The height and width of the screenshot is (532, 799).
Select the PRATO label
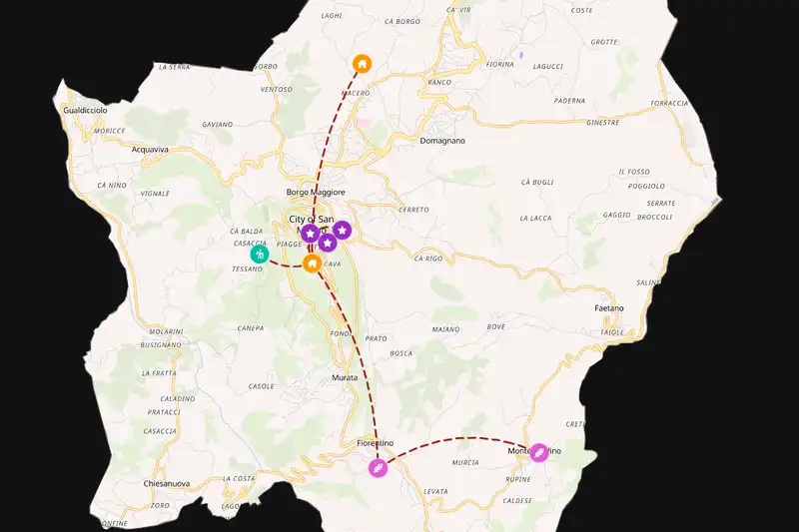[x=377, y=338]
